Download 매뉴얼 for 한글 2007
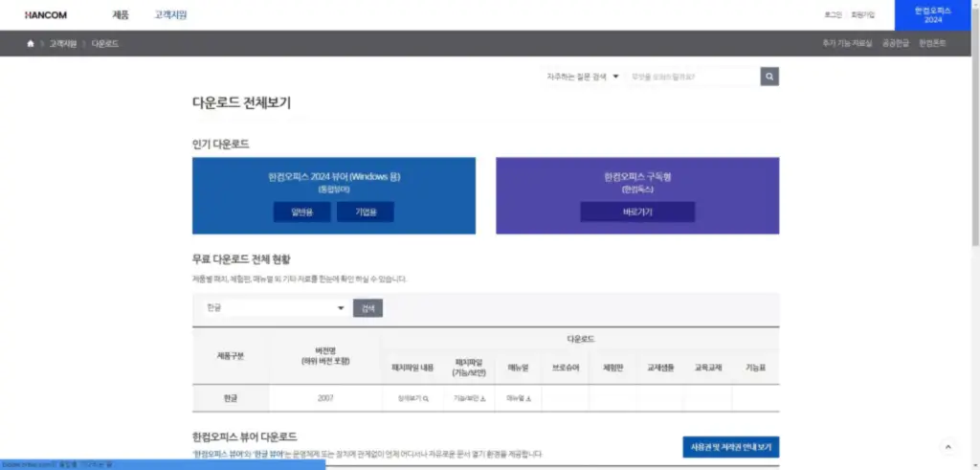 click(518, 398)
